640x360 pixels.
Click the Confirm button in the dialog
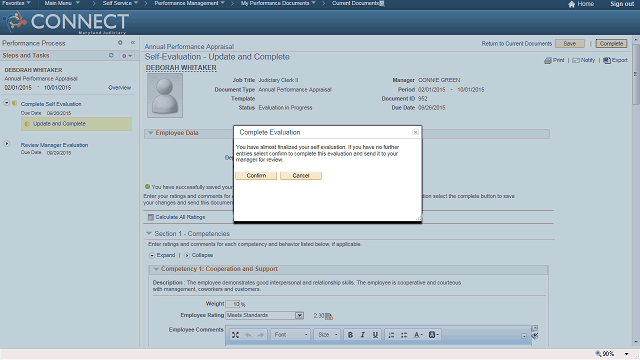(256, 176)
